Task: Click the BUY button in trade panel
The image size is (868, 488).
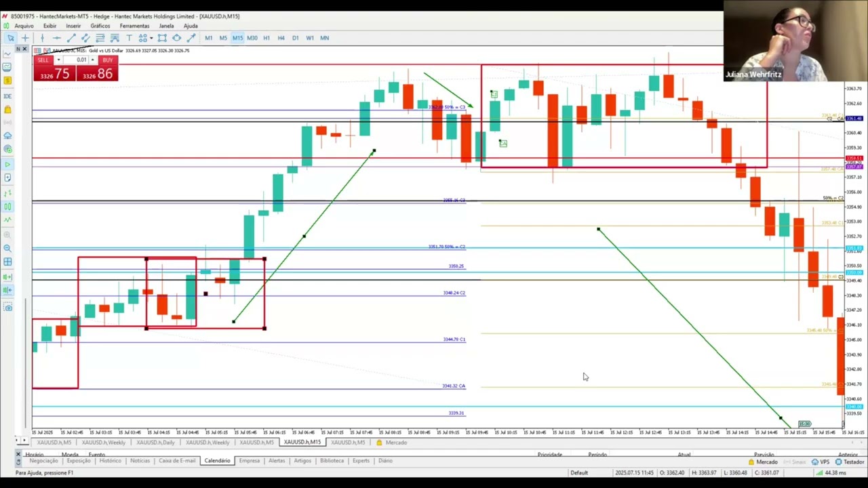Action: coord(107,60)
